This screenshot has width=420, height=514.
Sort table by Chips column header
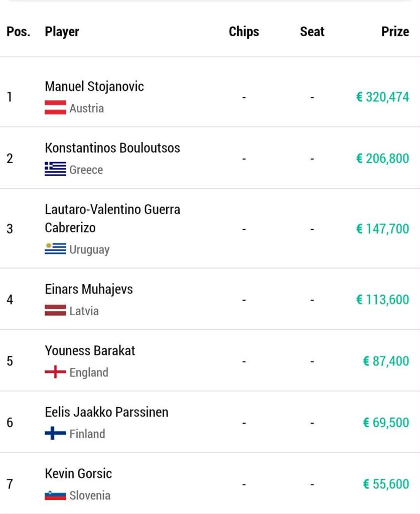(244, 32)
